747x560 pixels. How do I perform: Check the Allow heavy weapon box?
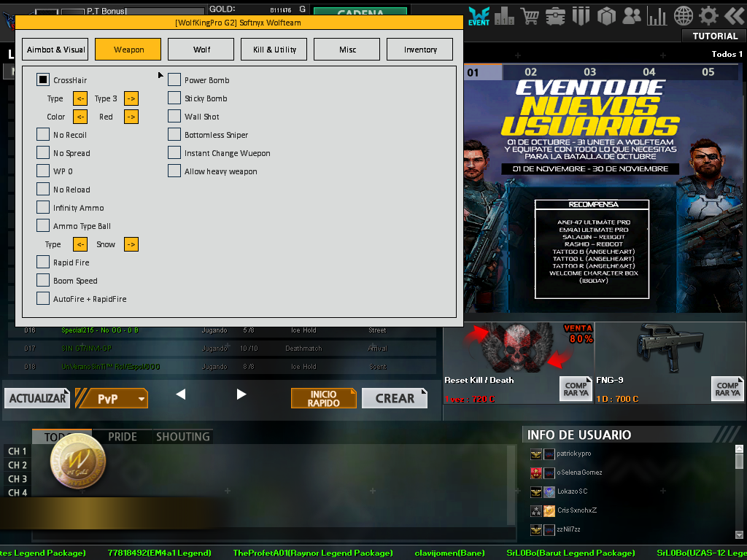coord(174,171)
